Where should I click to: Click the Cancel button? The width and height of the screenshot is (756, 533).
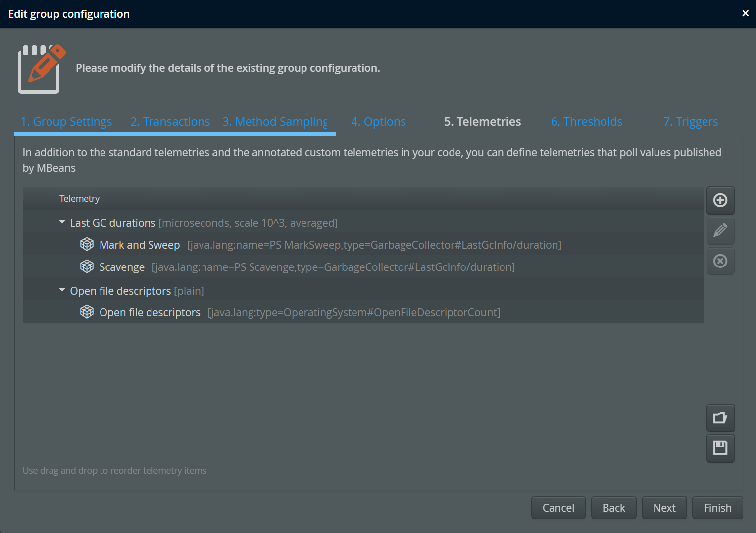tap(558, 508)
